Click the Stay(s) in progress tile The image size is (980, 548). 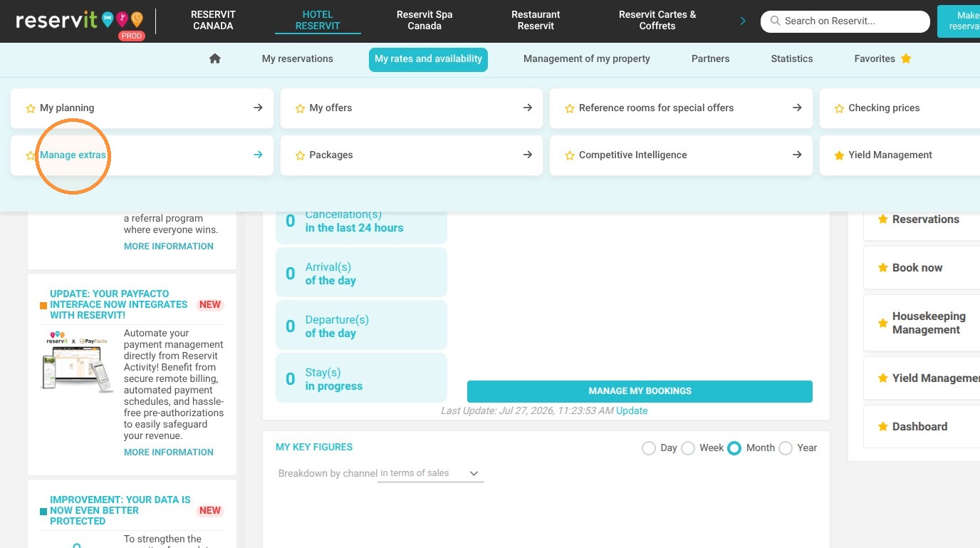click(361, 378)
